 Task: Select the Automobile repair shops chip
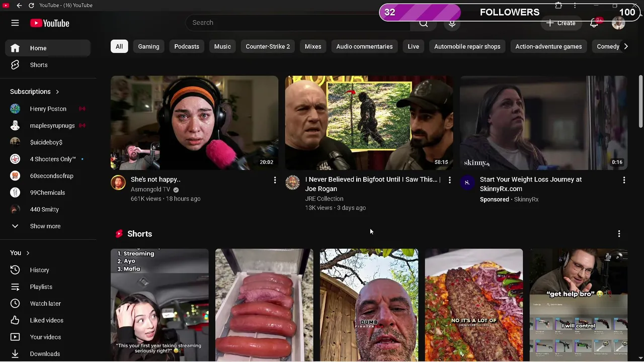[x=467, y=46]
